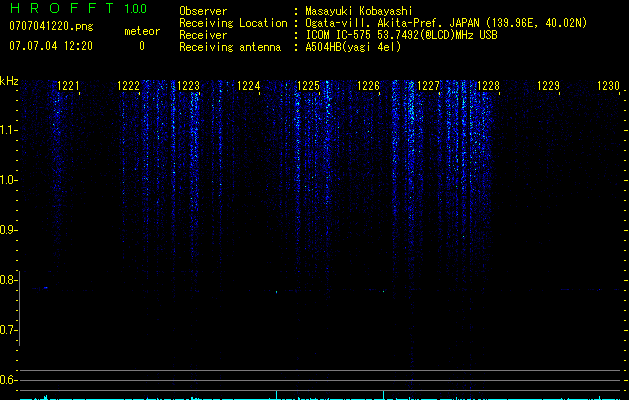Click the 1.1 kHz axis label

[6, 130]
